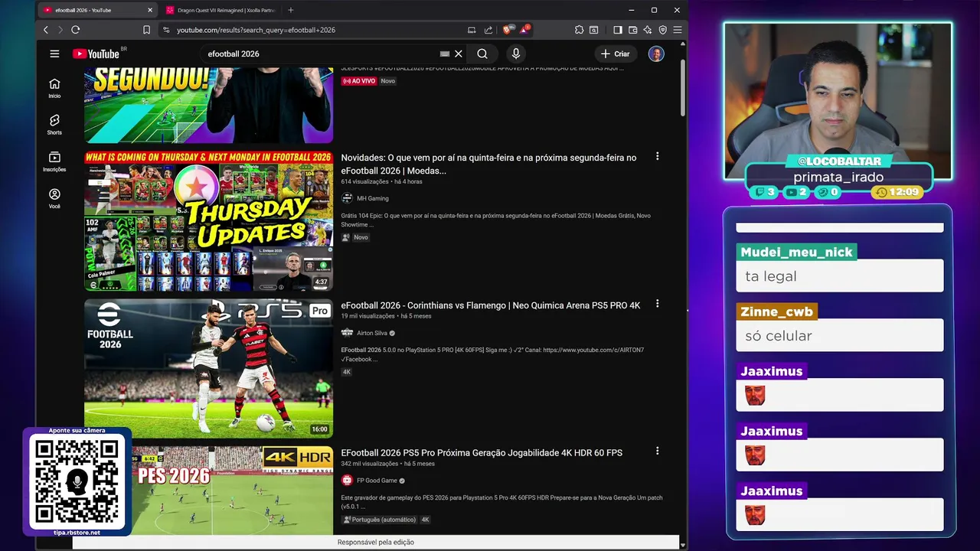Open site settings icon in address bar
The image size is (980, 551).
[166, 30]
